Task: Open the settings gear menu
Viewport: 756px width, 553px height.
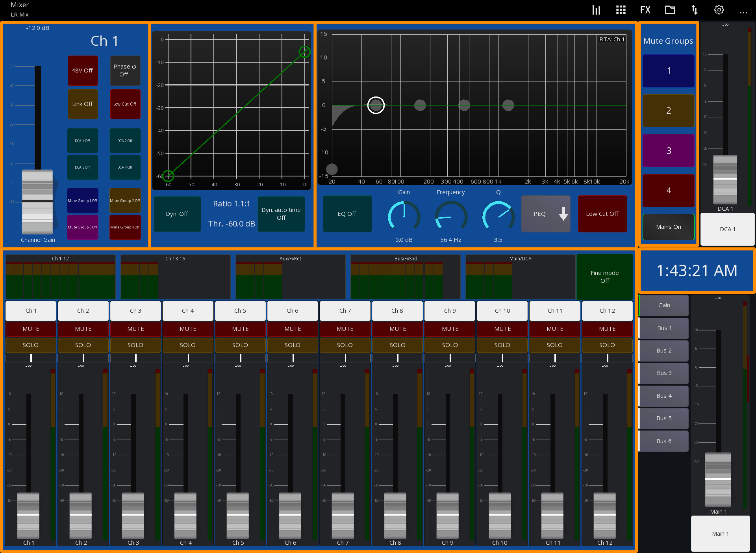Action: 719,9
